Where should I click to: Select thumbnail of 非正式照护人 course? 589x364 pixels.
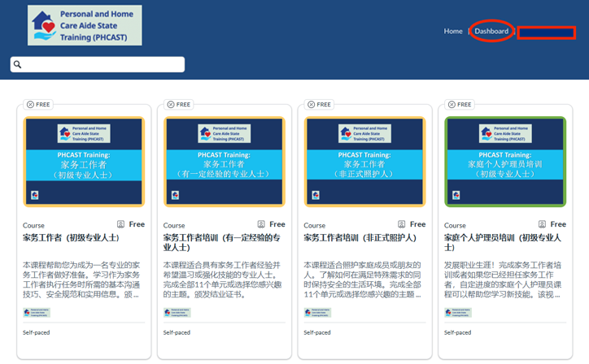point(365,162)
